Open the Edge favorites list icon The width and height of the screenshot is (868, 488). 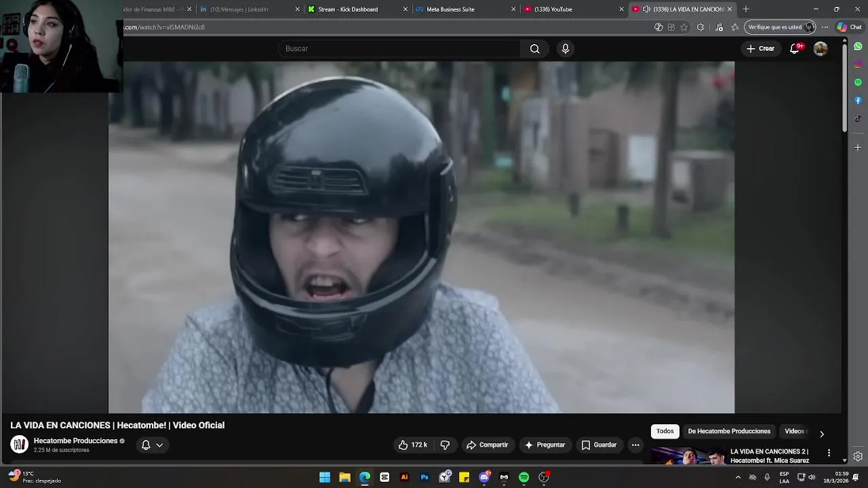point(735,27)
